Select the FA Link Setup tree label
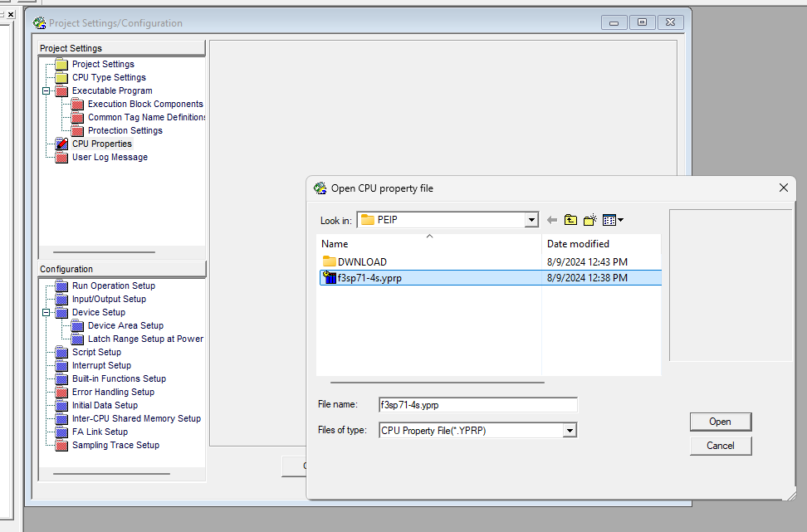 point(100,432)
